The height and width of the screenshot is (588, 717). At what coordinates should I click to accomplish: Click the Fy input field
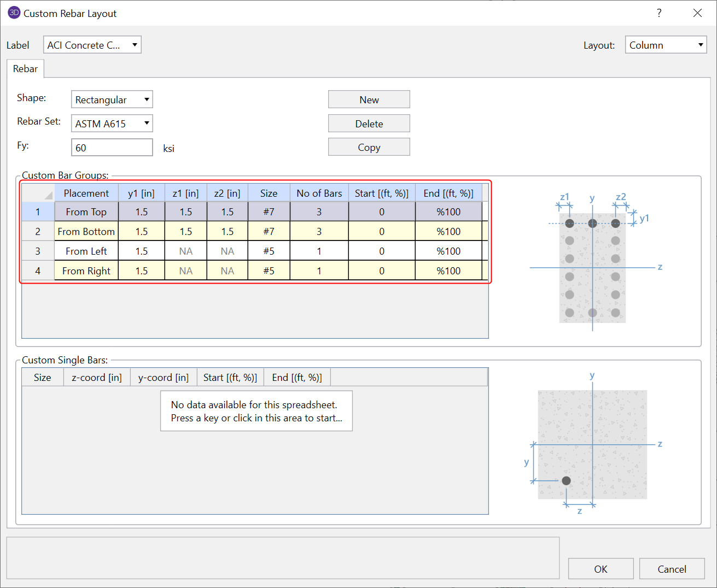pos(112,148)
